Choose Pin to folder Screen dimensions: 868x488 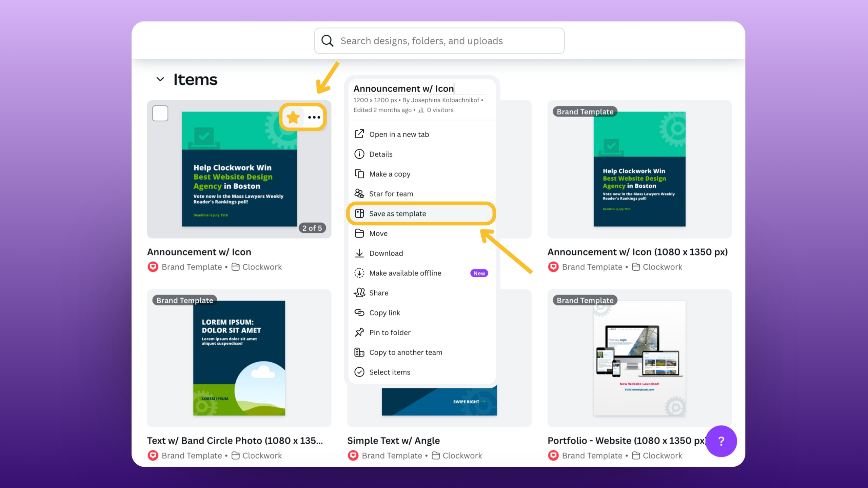coord(422,332)
